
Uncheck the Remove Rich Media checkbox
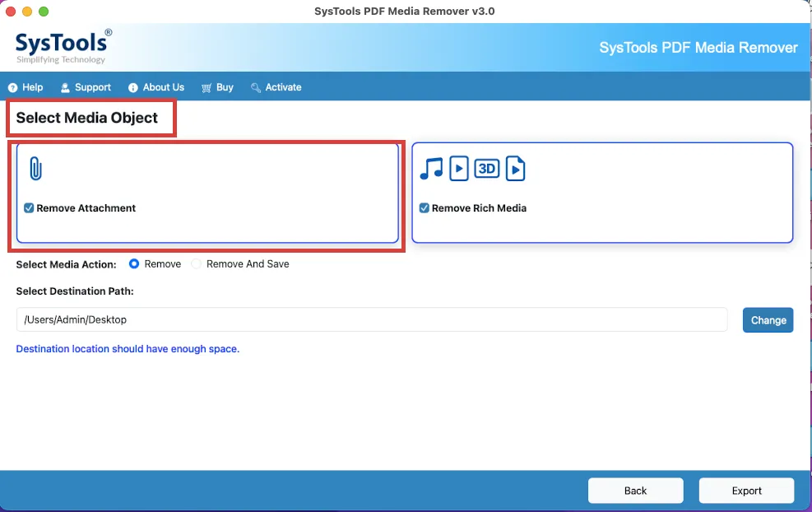425,207
